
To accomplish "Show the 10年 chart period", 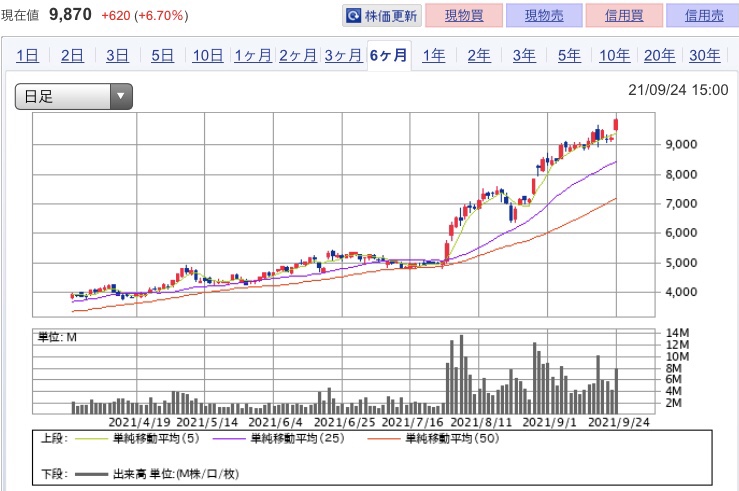I will [x=615, y=56].
